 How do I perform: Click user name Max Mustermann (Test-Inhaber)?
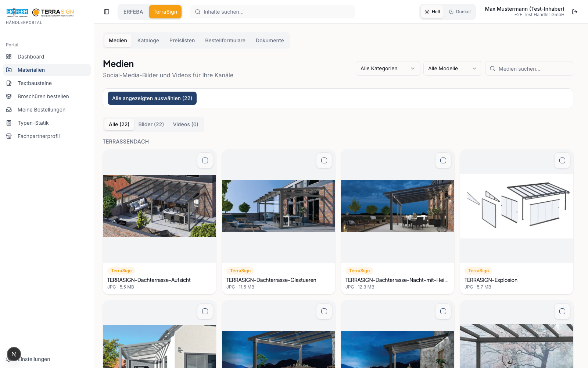point(524,9)
